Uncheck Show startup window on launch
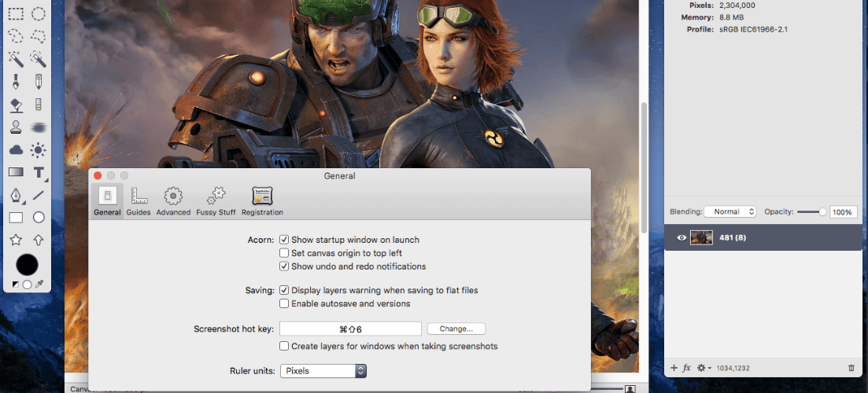868x393 pixels. coord(284,240)
